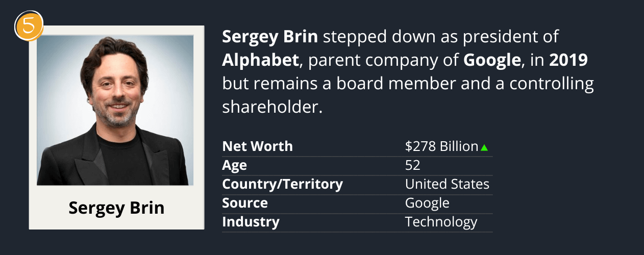Click the Age row label
The width and height of the screenshot is (644, 255).
pyautogui.click(x=234, y=165)
